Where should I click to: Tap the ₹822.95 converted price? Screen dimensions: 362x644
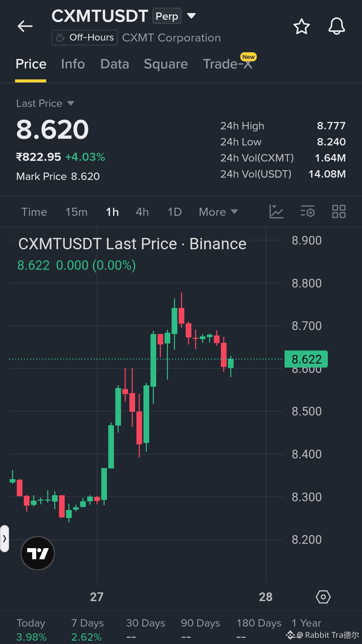click(x=39, y=157)
